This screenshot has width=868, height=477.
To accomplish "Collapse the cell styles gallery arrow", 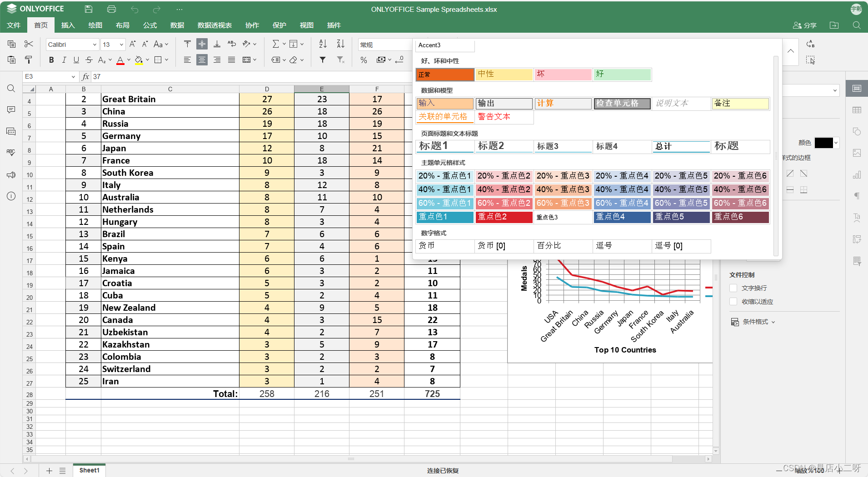I will click(791, 51).
